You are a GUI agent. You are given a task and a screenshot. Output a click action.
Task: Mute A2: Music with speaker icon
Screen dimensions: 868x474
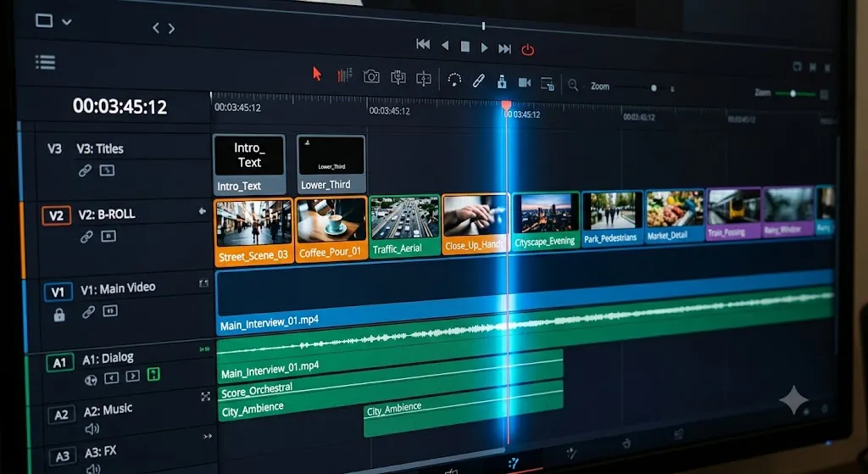pyautogui.click(x=92, y=428)
